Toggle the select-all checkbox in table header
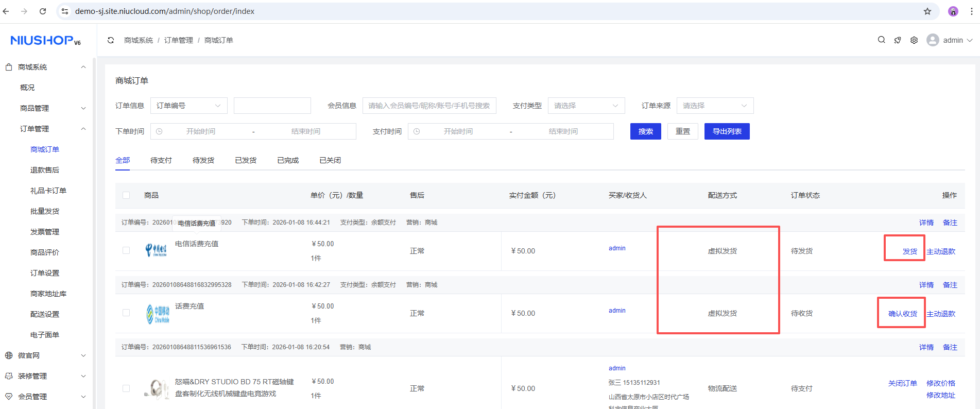The height and width of the screenshot is (409, 980). coord(126,195)
